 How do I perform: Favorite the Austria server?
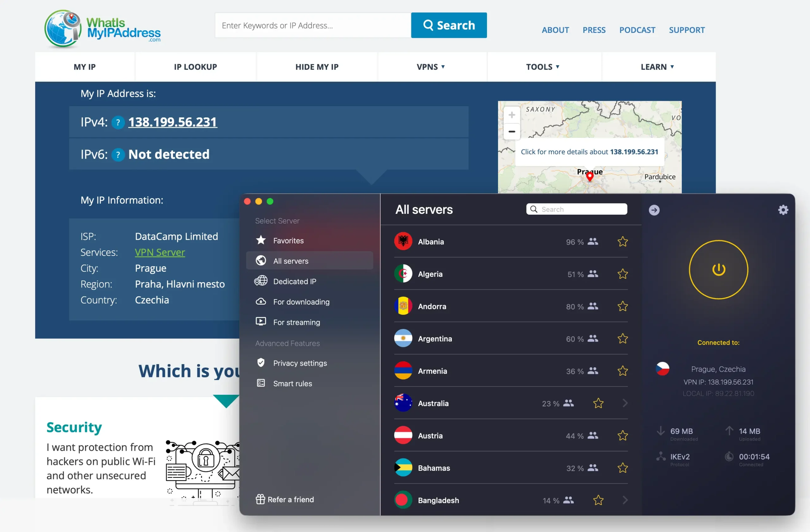point(622,436)
